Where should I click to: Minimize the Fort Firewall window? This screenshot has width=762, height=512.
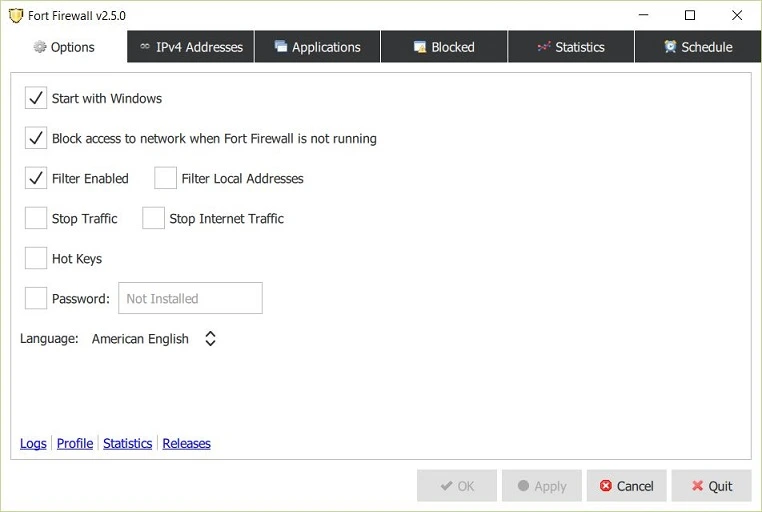pos(643,15)
